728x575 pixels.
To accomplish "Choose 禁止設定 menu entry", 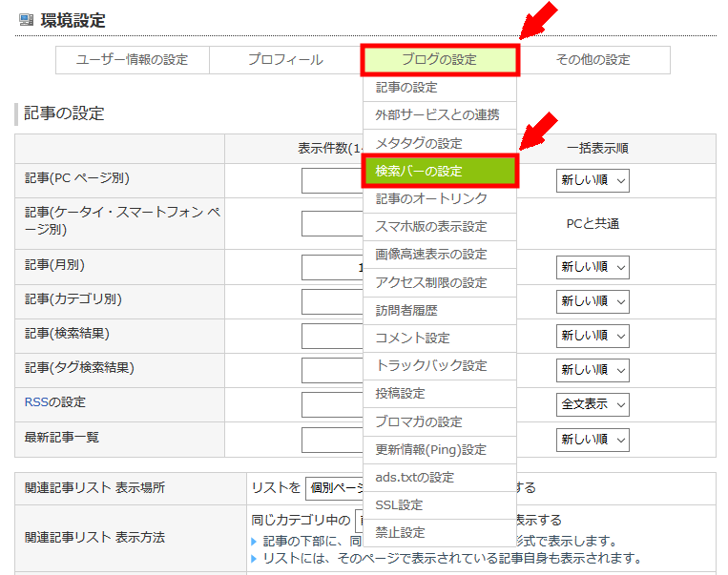I will (440, 533).
